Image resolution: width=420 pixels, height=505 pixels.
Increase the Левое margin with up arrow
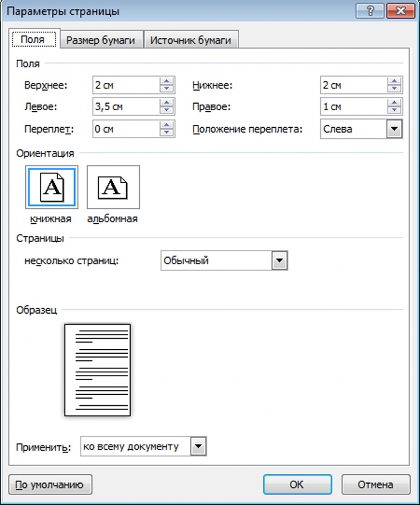coord(167,103)
